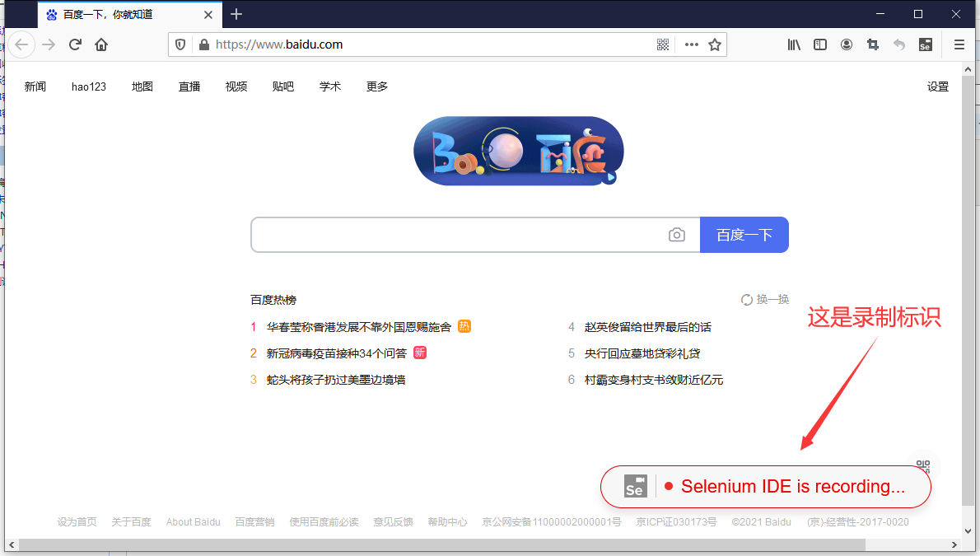Click the undo arrow toolbar icon
Image resolution: width=980 pixels, height=556 pixels.
[x=898, y=44]
